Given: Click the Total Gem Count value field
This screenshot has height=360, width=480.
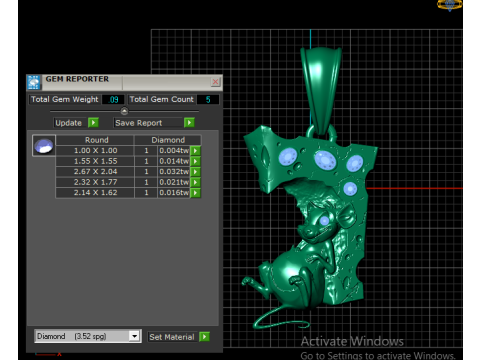Looking at the screenshot, I should click(208, 100).
